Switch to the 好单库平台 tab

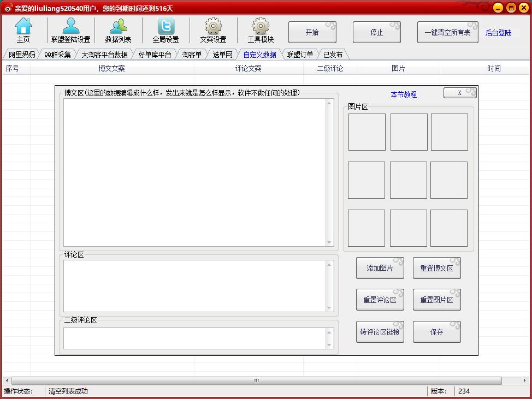click(155, 55)
